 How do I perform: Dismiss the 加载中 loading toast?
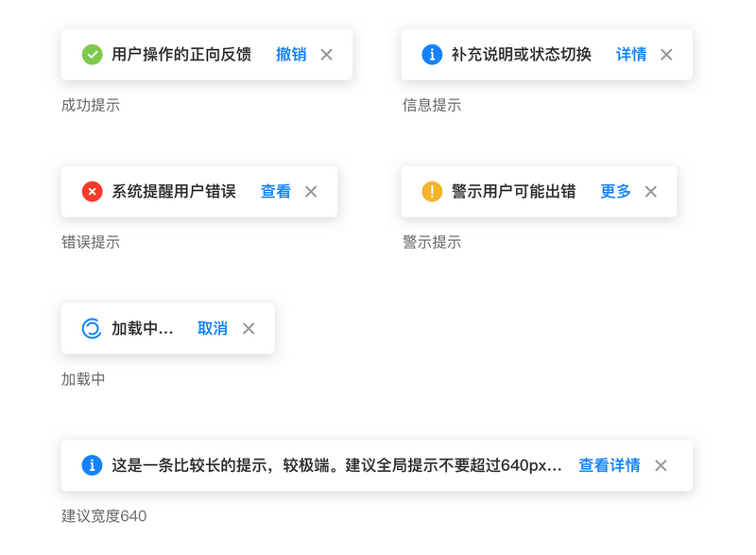pos(249,329)
